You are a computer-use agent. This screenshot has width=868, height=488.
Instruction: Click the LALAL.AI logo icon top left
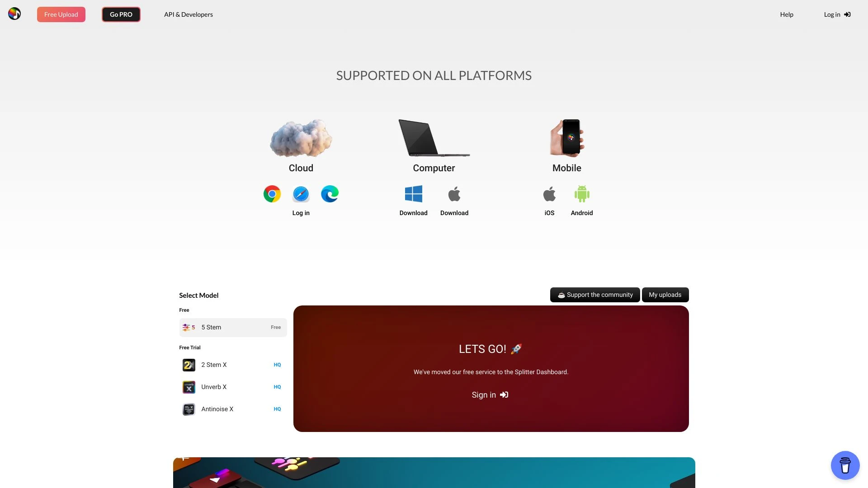click(14, 14)
